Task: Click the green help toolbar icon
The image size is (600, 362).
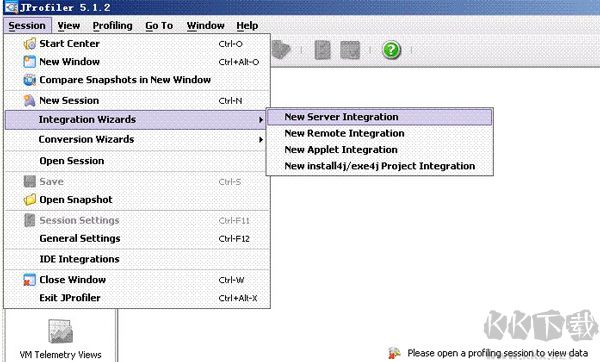Action: (x=391, y=50)
